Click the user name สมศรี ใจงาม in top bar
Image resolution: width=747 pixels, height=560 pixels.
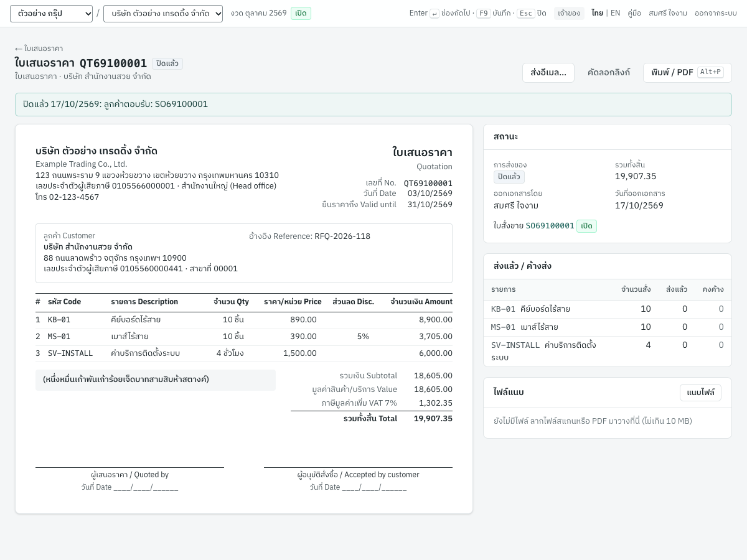668,13
